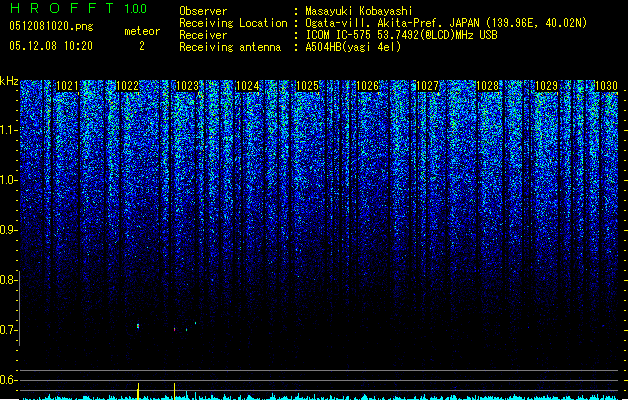629x400 pixels.
Task: Click the Observer field label
Action: [x=203, y=11]
